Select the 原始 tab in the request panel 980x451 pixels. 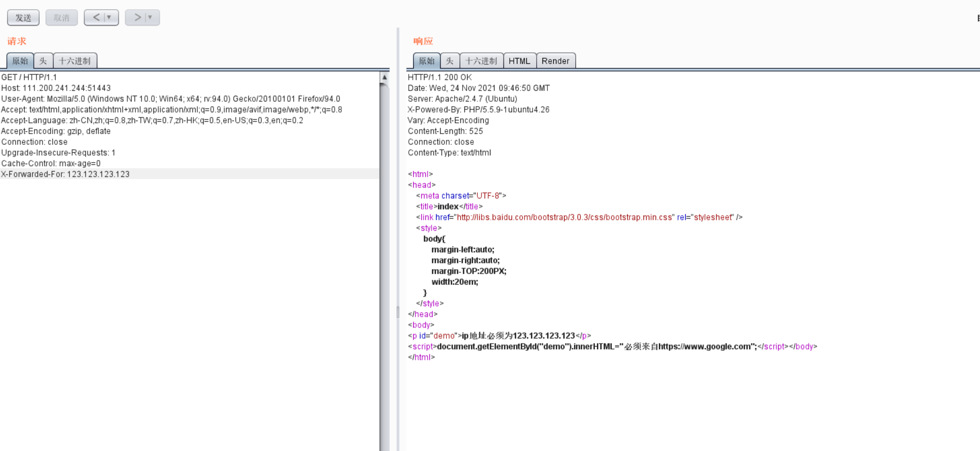coord(20,61)
